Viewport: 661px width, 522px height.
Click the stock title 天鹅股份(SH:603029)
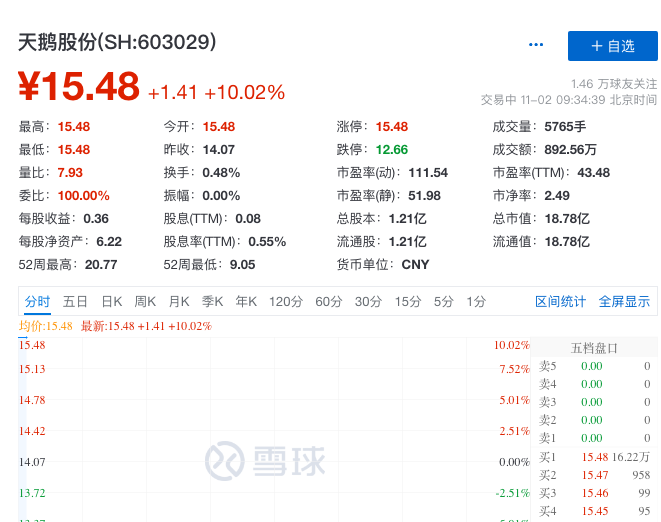click(x=117, y=42)
